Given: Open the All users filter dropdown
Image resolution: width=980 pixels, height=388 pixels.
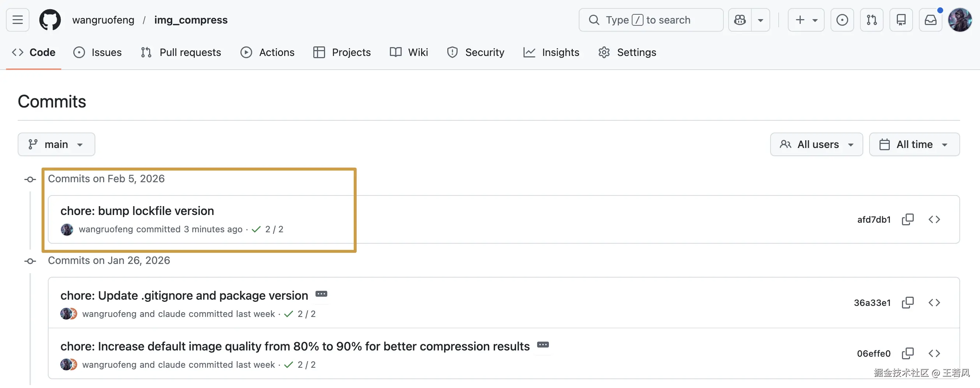Looking at the screenshot, I should click(816, 145).
